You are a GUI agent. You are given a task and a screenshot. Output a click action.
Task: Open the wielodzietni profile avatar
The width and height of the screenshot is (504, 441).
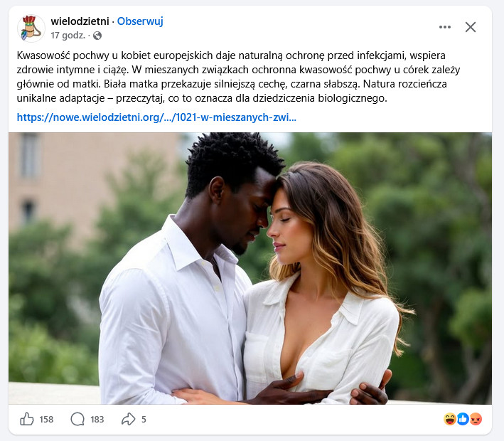coord(31,28)
